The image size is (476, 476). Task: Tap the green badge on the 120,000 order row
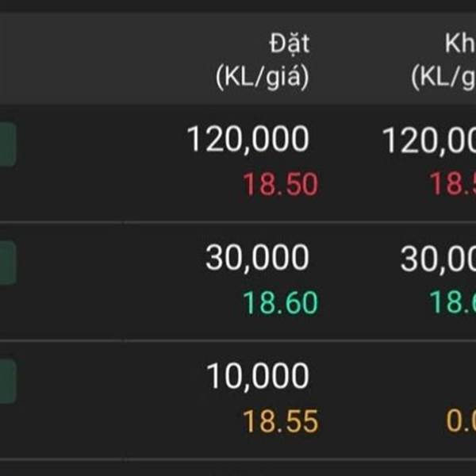8,144
